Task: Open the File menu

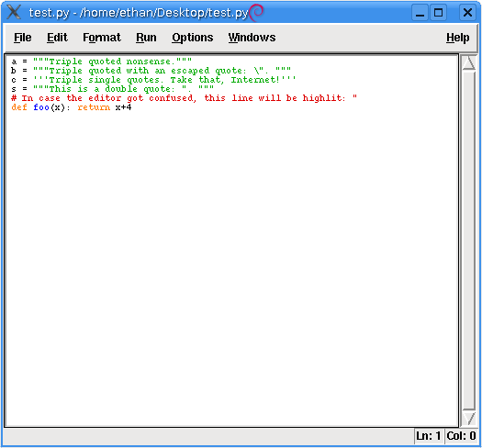Action: (22, 38)
